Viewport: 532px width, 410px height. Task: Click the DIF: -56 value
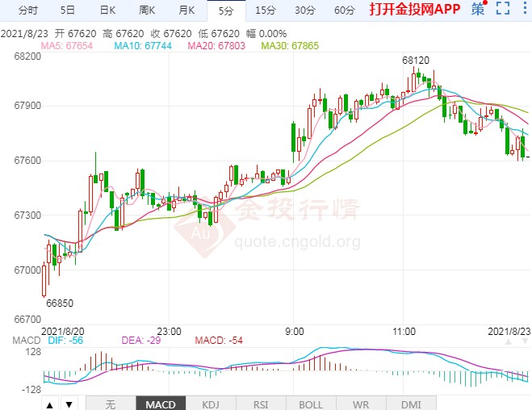(65, 341)
